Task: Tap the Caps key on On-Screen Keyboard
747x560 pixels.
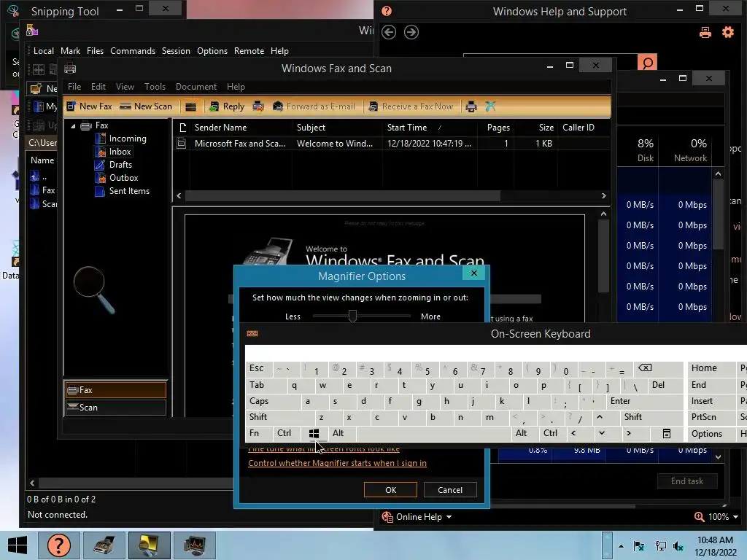Action: click(x=273, y=401)
